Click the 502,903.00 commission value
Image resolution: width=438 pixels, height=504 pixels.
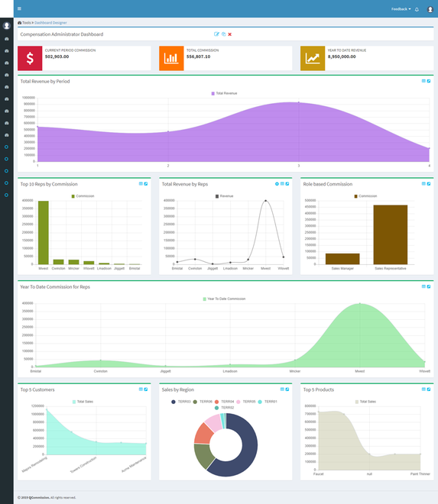click(57, 57)
